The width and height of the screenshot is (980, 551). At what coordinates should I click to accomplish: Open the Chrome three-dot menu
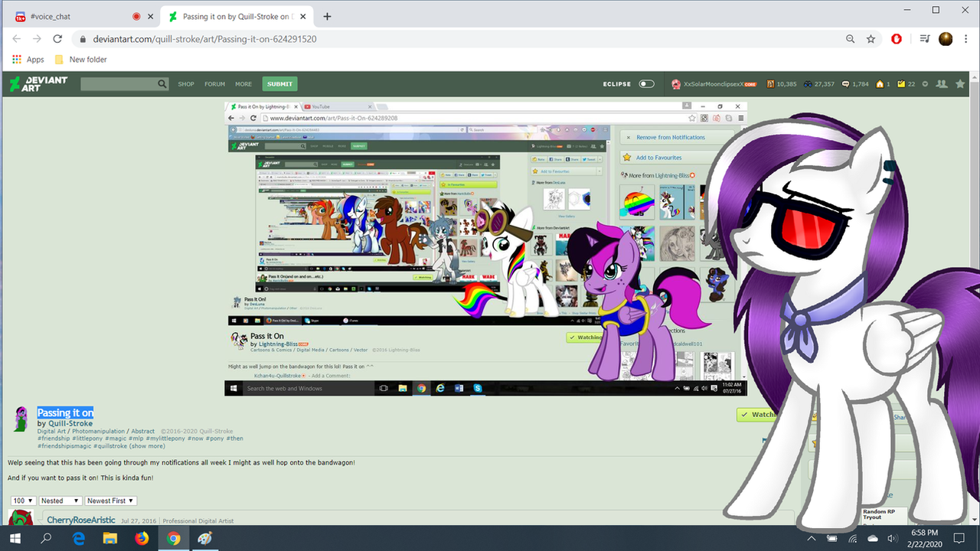pyautogui.click(x=965, y=39)
